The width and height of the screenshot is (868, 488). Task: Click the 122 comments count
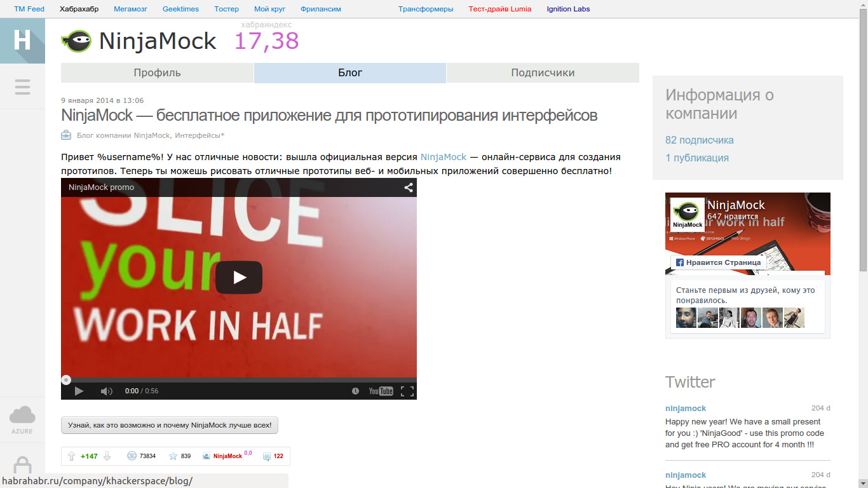[278, 456]
